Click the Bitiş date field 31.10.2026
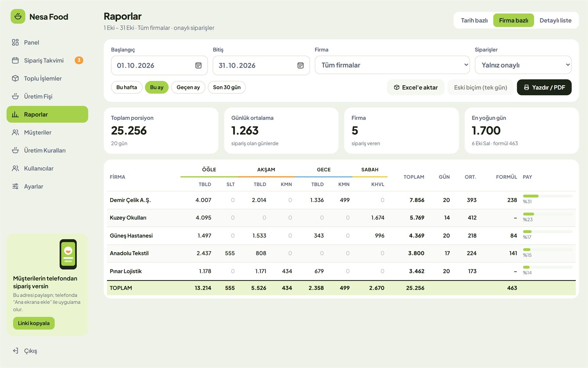 point(261,66)
